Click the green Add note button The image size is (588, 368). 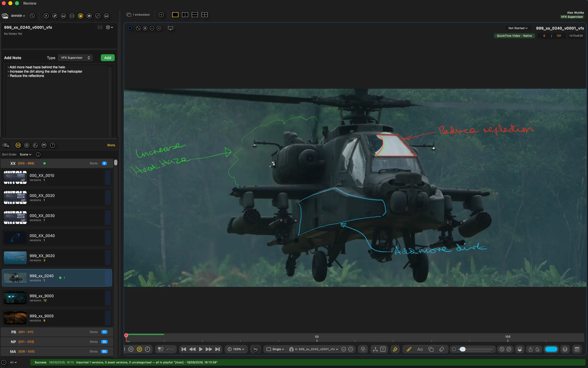click(x=108, y=58)
